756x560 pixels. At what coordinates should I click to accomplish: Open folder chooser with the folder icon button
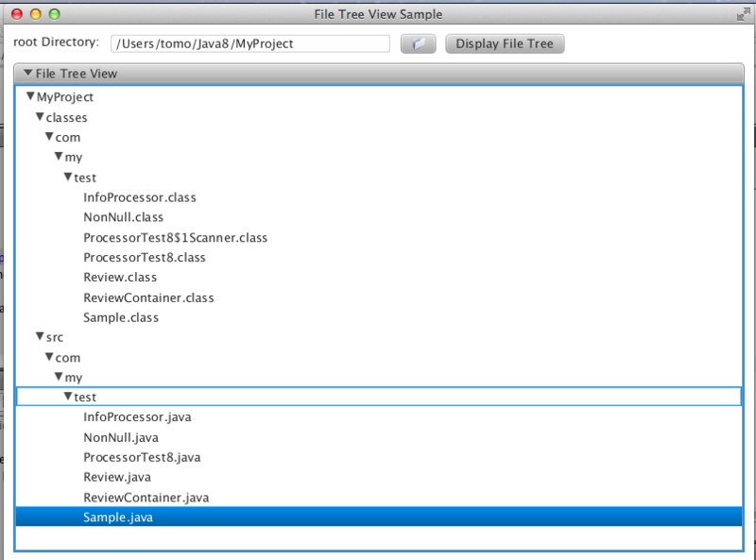coord(418,43)
